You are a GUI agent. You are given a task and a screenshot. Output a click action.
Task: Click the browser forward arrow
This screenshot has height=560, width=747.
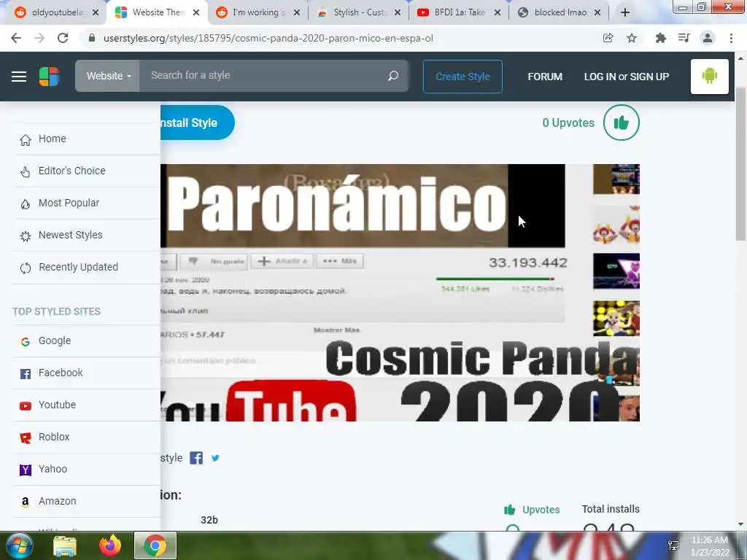(39, 38)
